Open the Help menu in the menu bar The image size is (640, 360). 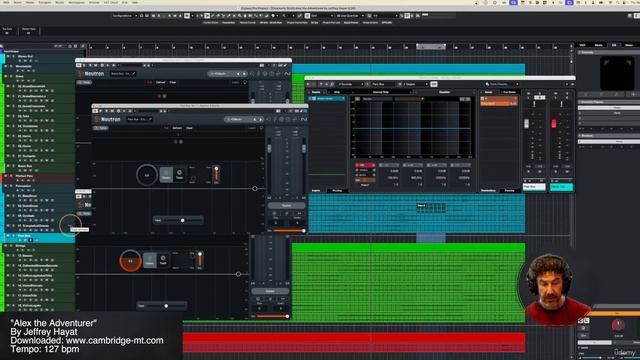pyautogui.click(x=135, y=2)
